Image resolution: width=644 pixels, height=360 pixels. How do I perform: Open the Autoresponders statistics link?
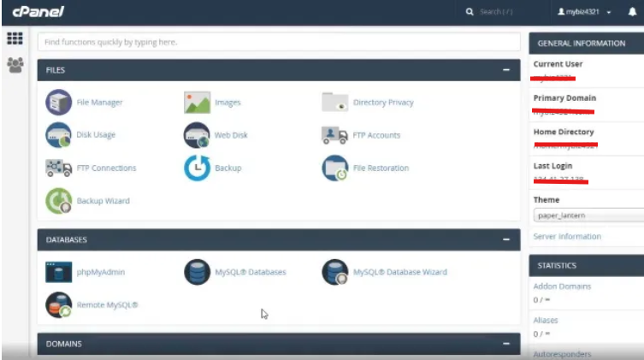562,354
